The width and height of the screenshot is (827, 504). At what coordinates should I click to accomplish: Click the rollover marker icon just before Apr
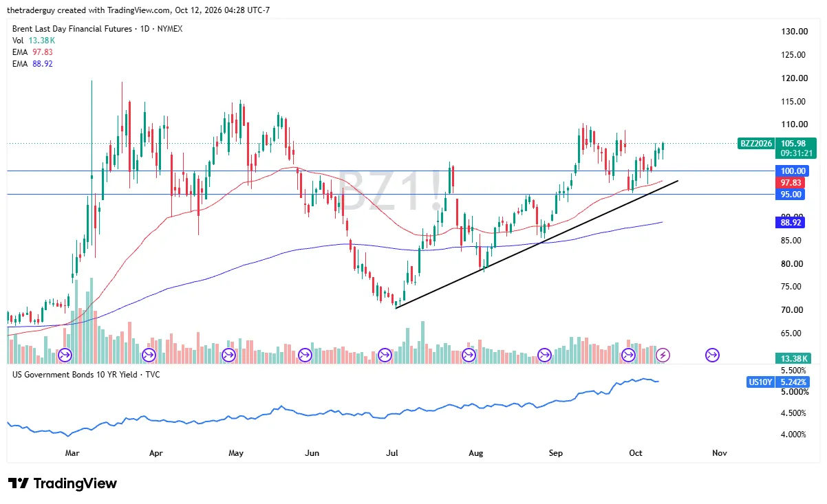(149, 355)
